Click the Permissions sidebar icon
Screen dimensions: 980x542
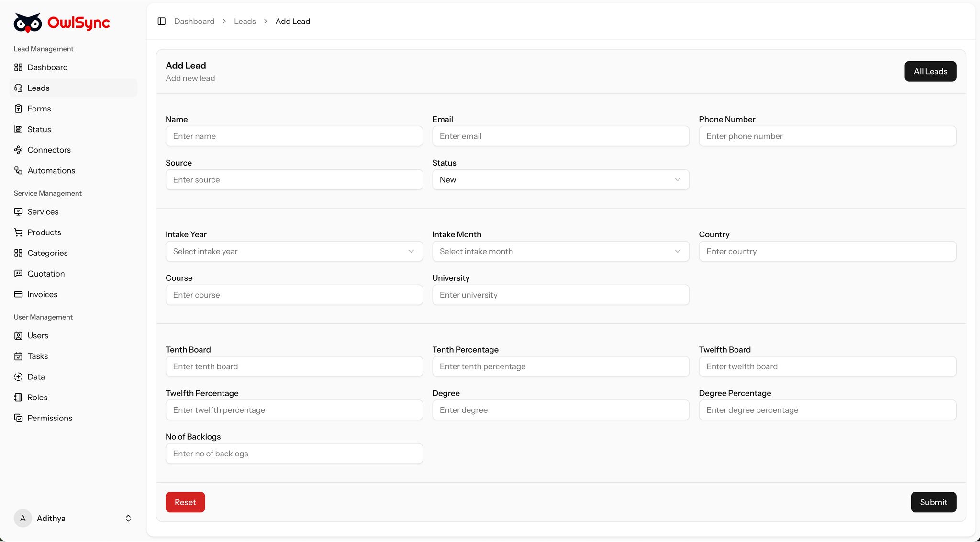click(x=18, y=418)
